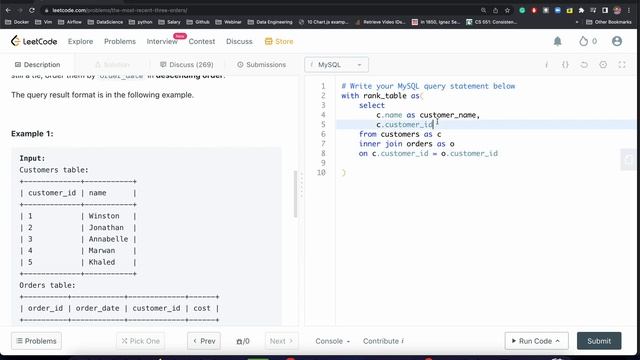Open the notifications bell

[557, 41]
